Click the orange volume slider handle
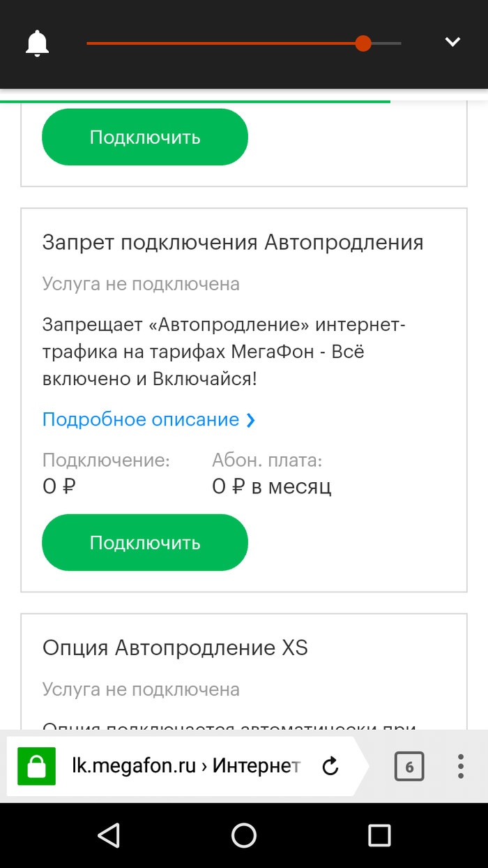This screenshot has height=868, width=488. point(363,43)
